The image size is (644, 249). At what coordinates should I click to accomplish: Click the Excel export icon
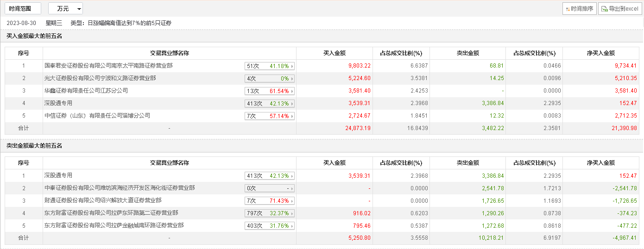604,9
